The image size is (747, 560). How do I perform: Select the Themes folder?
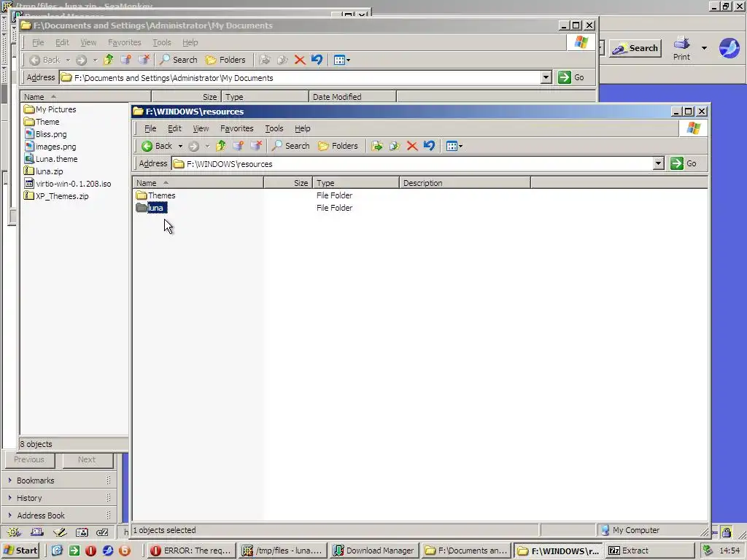click(156, 195)
